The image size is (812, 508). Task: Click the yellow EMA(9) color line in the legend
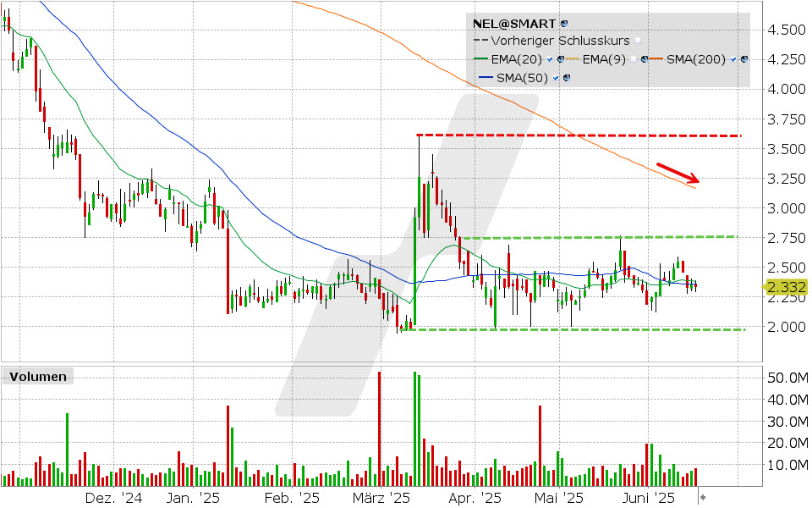573,59
